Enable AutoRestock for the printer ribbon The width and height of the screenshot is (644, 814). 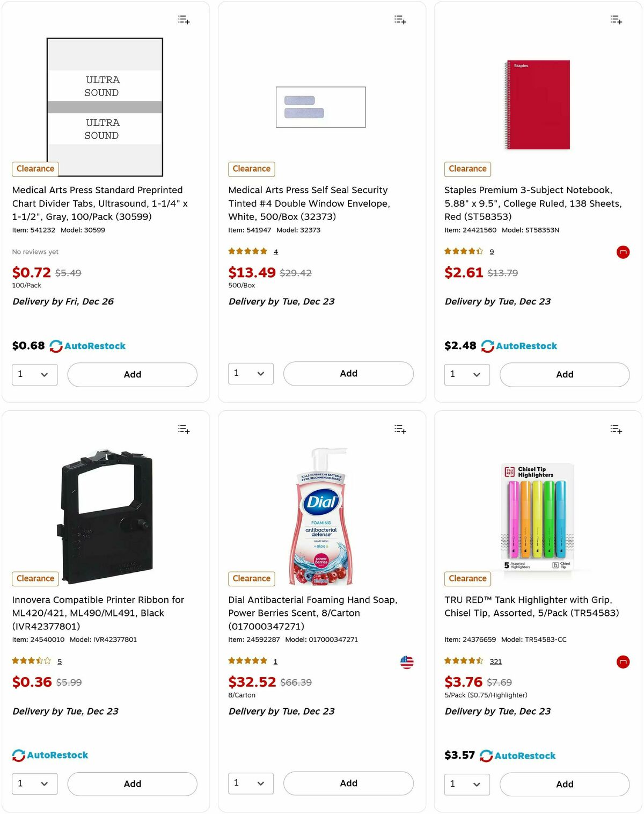pos(52,755)
